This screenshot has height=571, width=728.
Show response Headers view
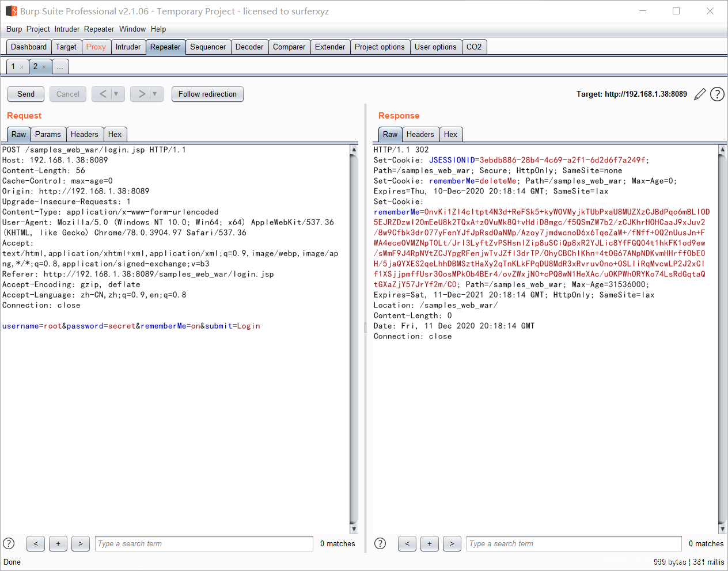coord(420,134)
